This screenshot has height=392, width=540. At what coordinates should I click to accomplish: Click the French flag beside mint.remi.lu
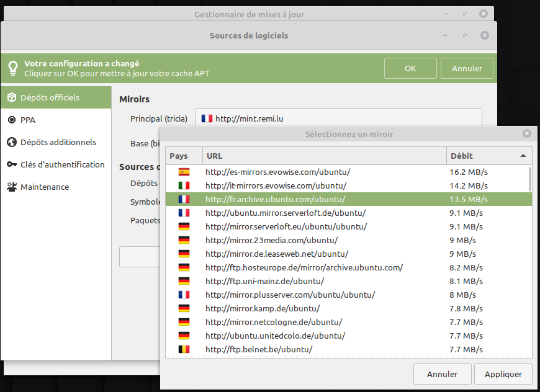point(207,117)
